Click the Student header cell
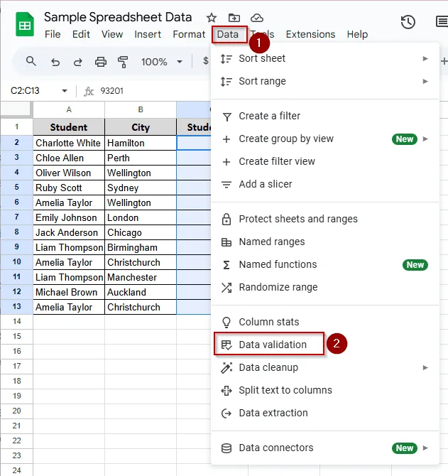448x476 pixels. (69, 127)
